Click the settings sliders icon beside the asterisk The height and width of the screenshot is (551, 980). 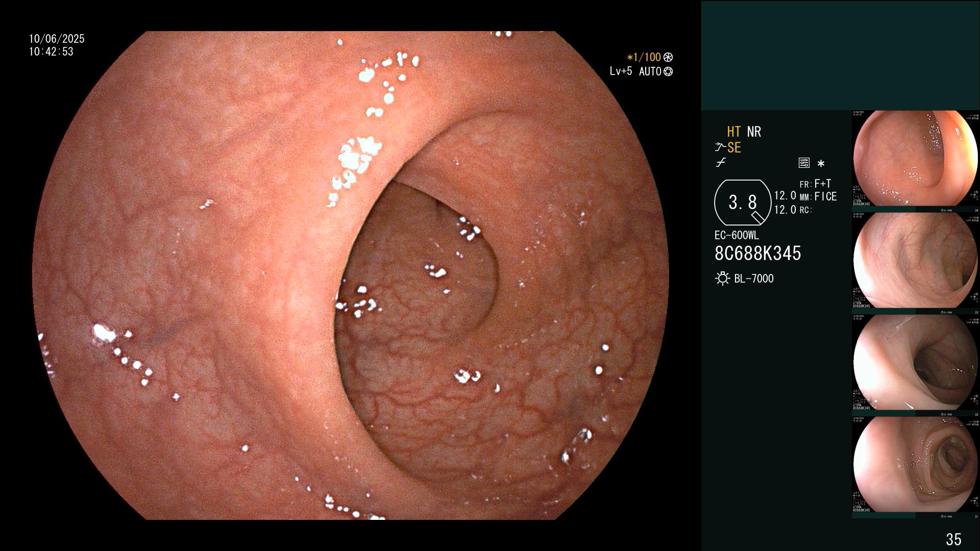coord(804,163)
